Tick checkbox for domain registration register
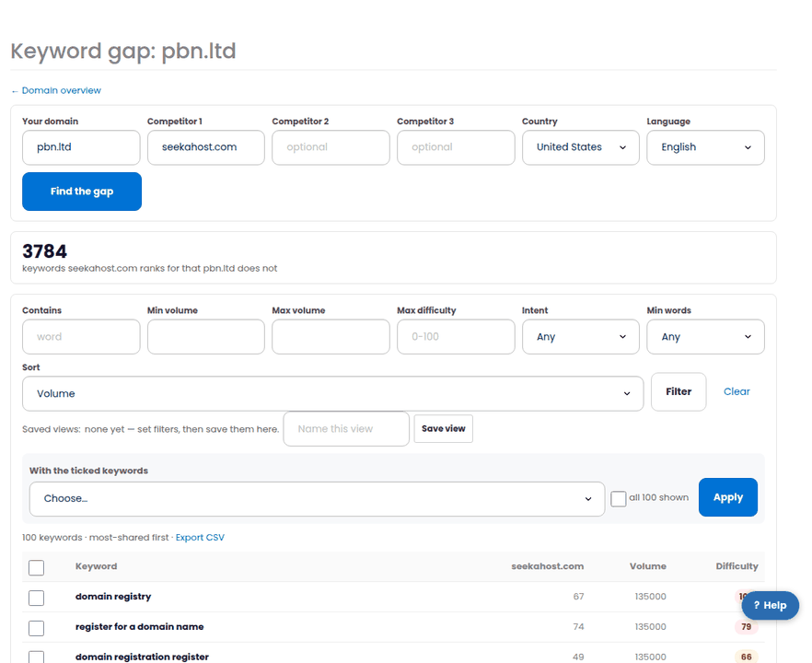 (x=36, y=657)
